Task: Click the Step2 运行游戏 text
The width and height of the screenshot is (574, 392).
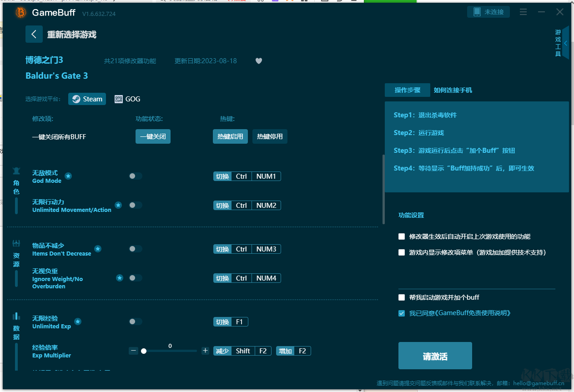Action: coord(419,133)
